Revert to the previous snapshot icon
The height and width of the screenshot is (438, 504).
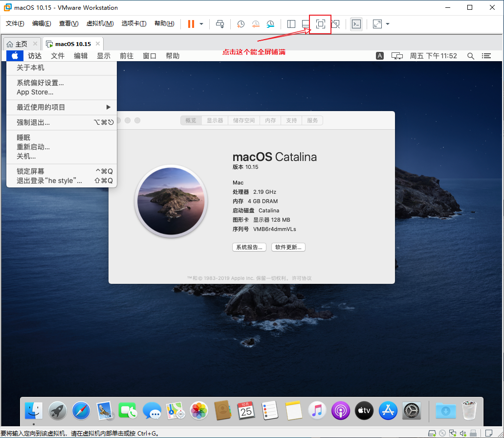pyautogui.click(x=256, y=24)
